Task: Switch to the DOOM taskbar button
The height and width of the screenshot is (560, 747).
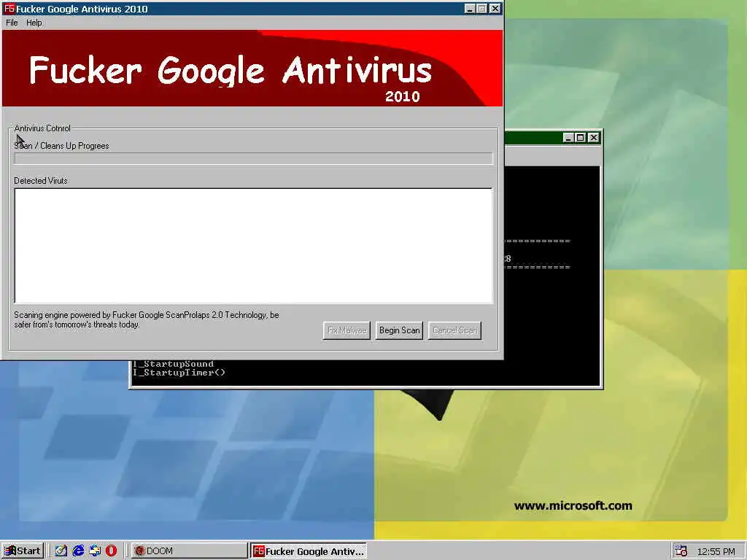Action: (x=189, y=551)
